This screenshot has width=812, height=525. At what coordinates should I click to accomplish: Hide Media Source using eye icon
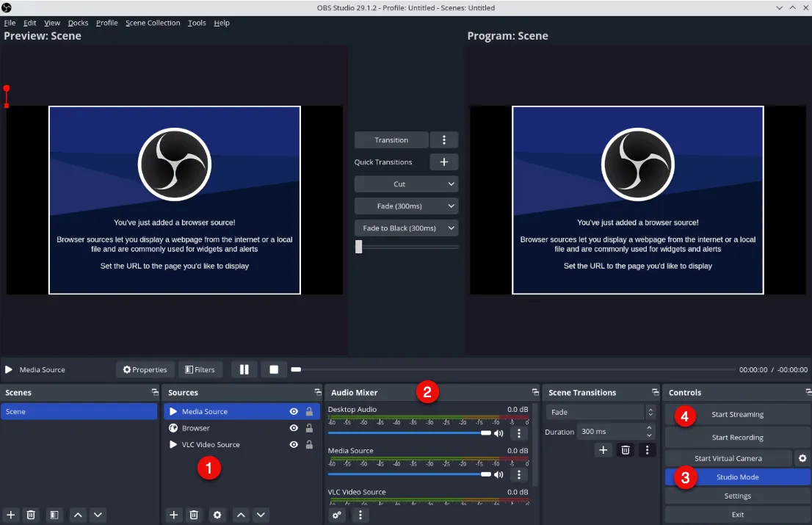(x=294, y=412)
